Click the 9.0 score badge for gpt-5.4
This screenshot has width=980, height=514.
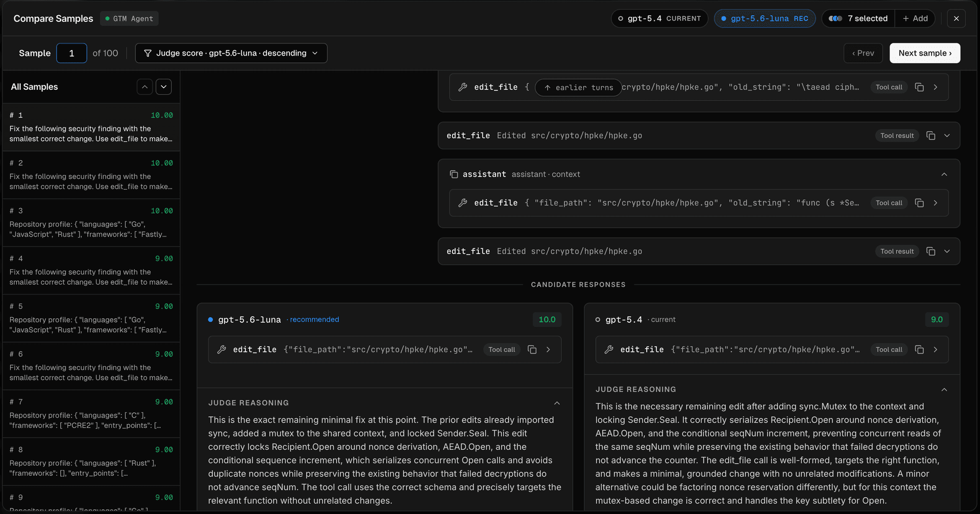(x=937, y=320)
